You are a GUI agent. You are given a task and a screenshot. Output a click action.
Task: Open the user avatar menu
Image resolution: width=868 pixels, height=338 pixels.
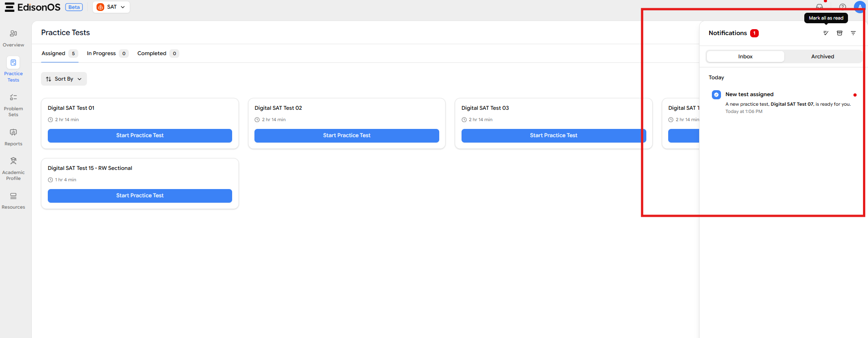click(860, 7)
